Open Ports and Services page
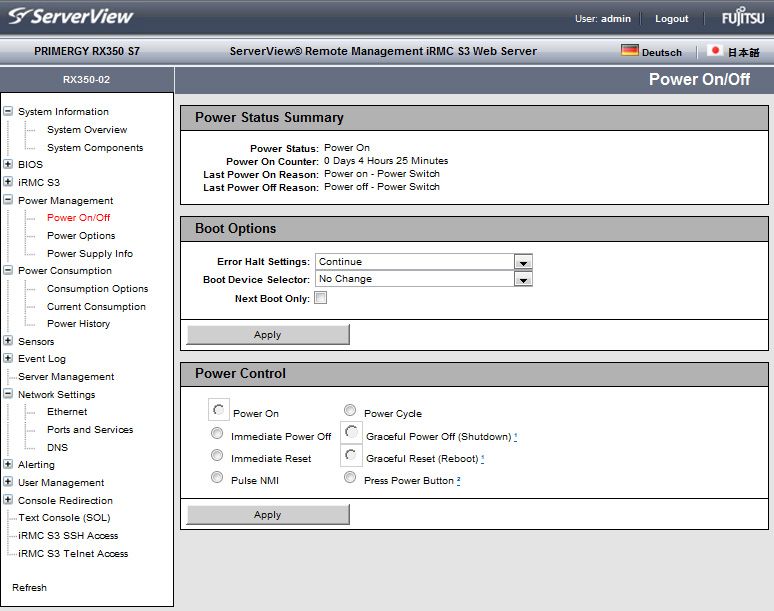The height and width of the screenshot is (611, 774). coord(90,429)
